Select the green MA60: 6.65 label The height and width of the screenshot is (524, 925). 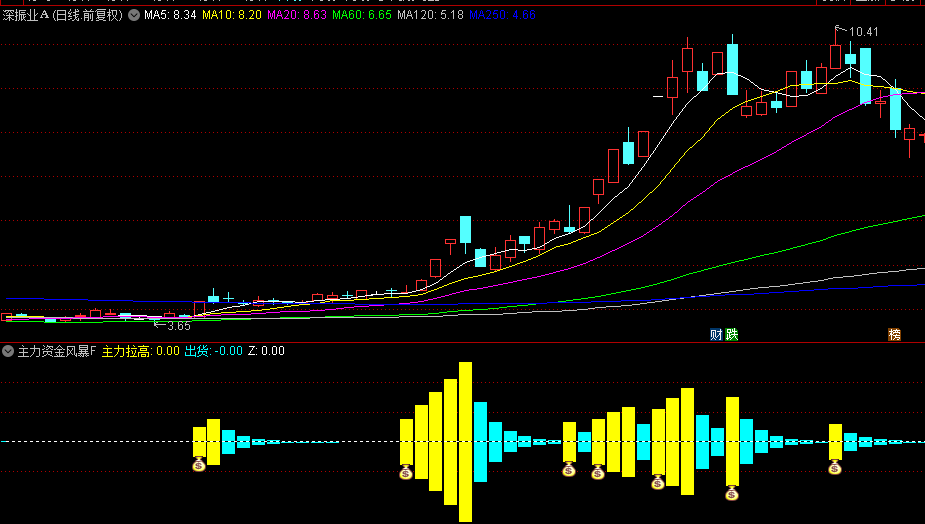click(362, 15)
